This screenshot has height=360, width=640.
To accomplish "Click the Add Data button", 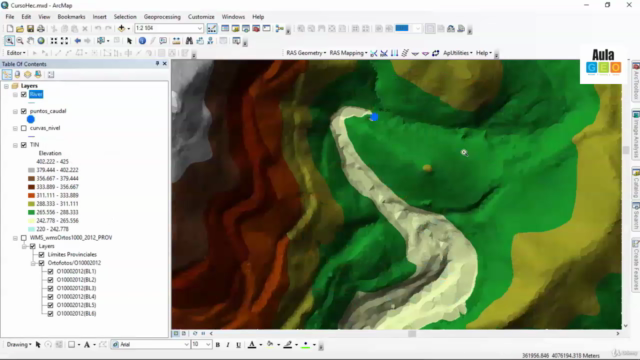I will pyautogui.click(x=122, y=29).
